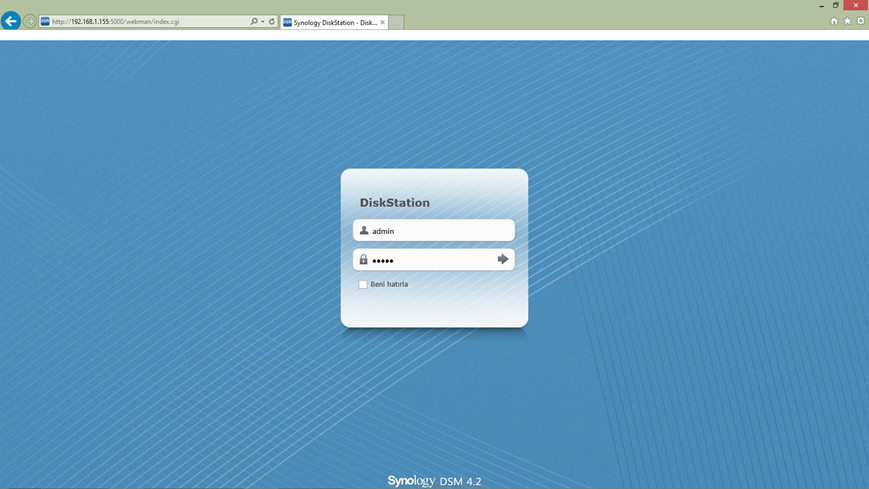869x489 pixels.
Task: Refresh the page with reload icon
Action: pyautogui.click(x=272, y=22)
